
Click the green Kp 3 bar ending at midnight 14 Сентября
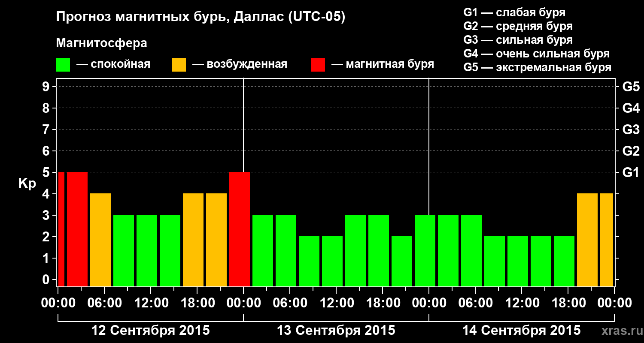point(425,250)
